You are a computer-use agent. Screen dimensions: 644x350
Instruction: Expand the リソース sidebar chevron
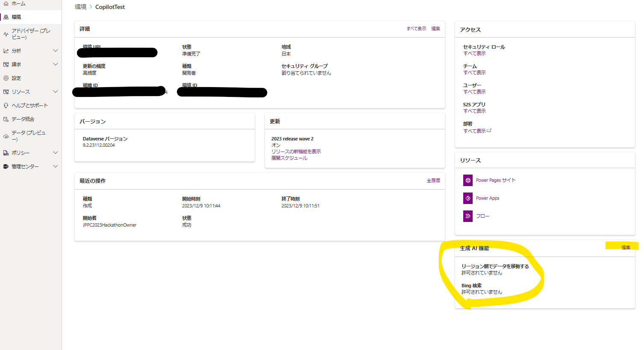[x=55, y=92]
